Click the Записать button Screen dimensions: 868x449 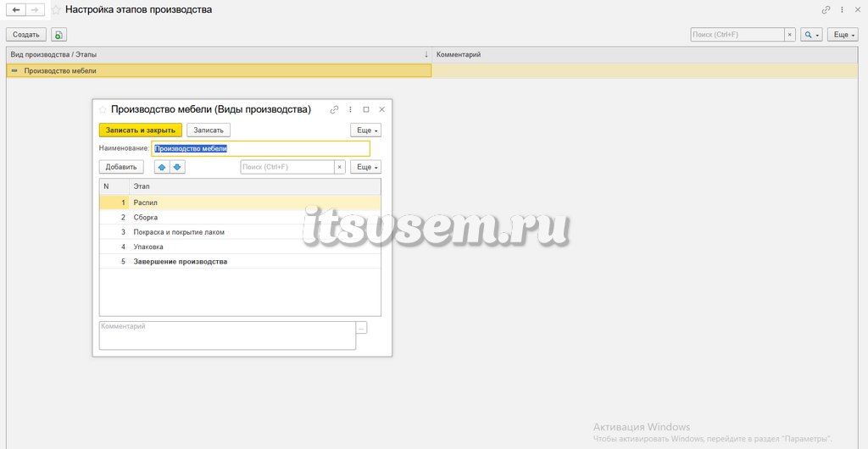coord(209,130)
